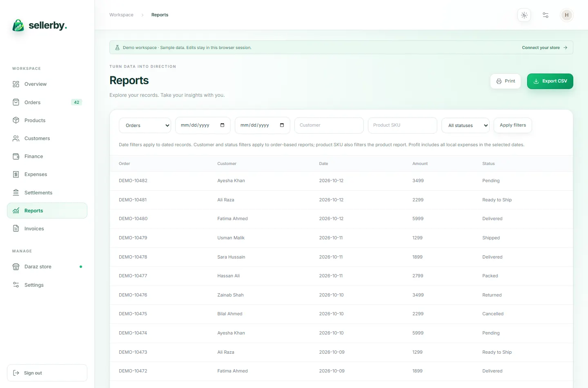This screenshot has height=388, width=588.
Task: Click the 42 orders count badge
Action: coord(76,102)
